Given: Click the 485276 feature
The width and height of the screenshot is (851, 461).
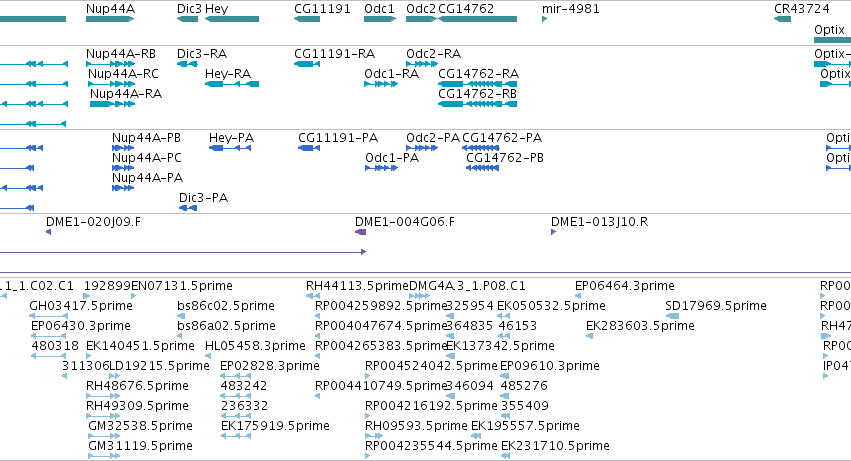Looking at the screenshot, I should coord(504,396).
